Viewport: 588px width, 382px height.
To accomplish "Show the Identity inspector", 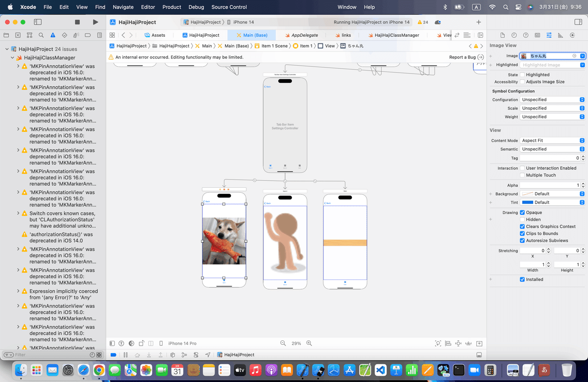I will [x=538, y=35].
